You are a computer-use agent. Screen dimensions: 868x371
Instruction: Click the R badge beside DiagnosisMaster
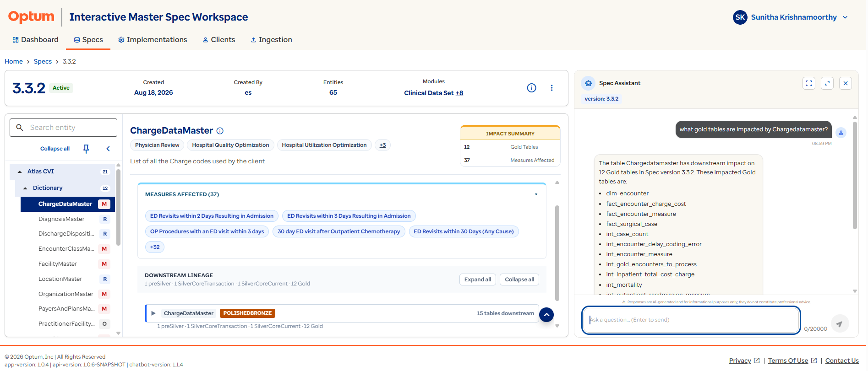[x=105, y=219]
